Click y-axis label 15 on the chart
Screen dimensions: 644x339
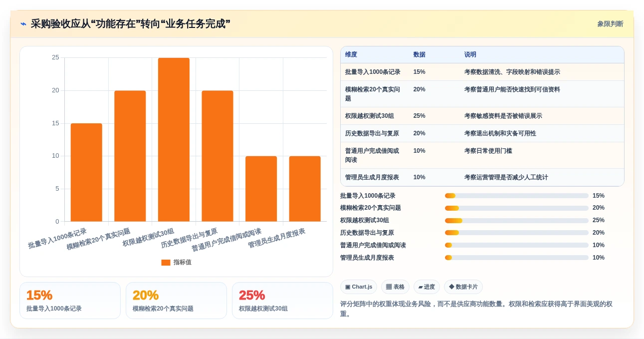click(55, 123)
